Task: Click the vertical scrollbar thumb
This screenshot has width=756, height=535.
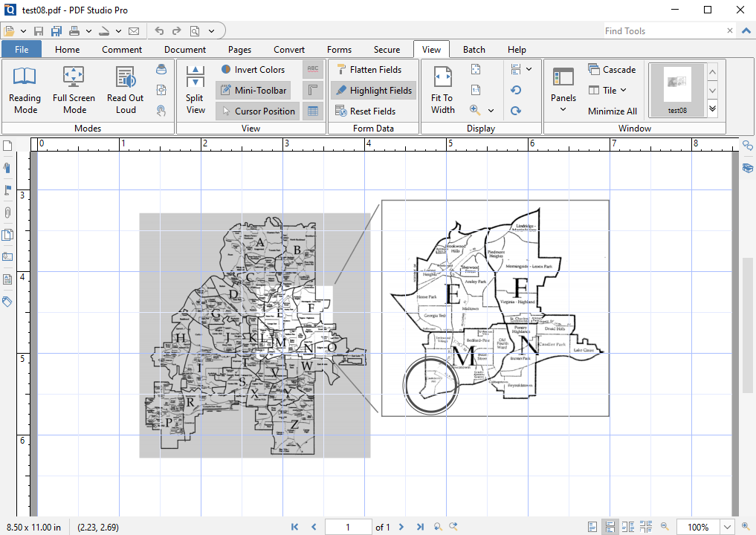Action: pyautogui.click(x=748, y=325)
